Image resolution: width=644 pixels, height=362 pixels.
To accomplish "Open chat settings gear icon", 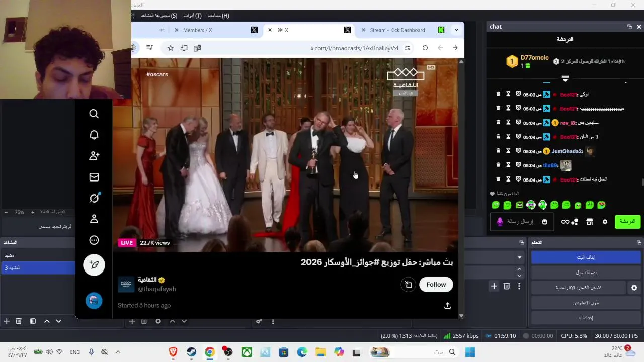I will [605, 222].
